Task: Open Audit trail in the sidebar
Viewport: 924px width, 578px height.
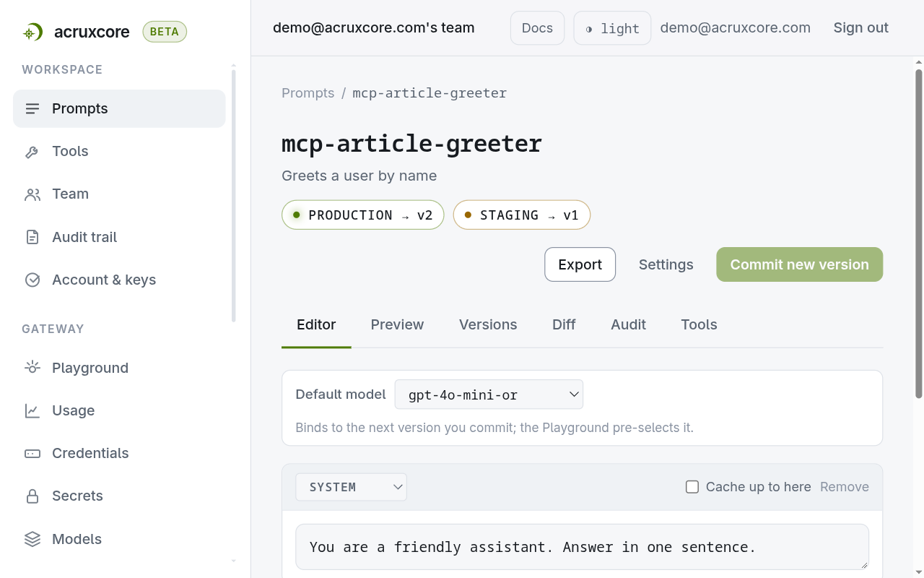Action: point(119,237)
